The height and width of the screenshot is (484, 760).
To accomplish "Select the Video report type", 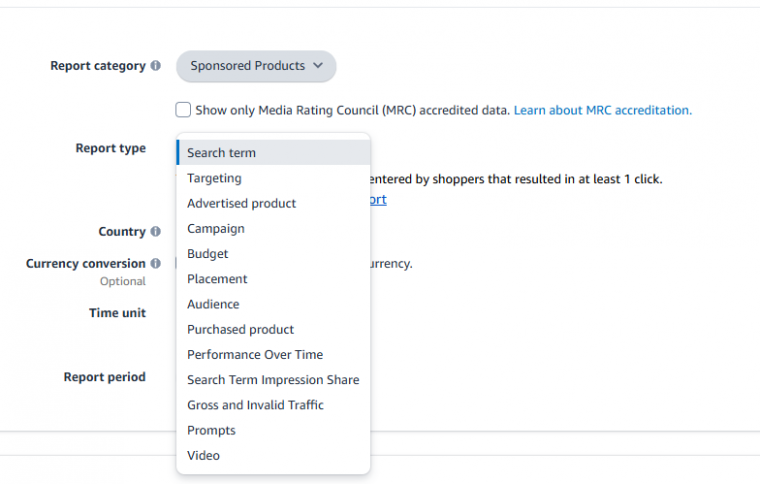I will 273,455.
